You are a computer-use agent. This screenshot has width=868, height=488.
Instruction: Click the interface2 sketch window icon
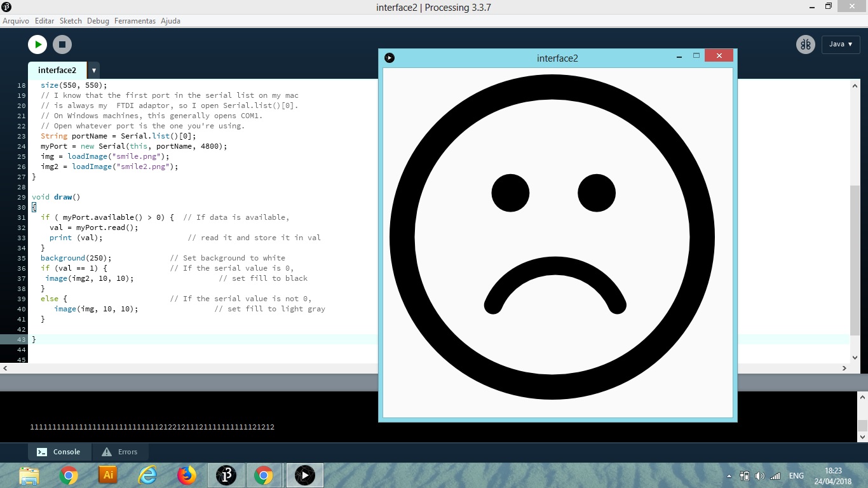[390, 58]
